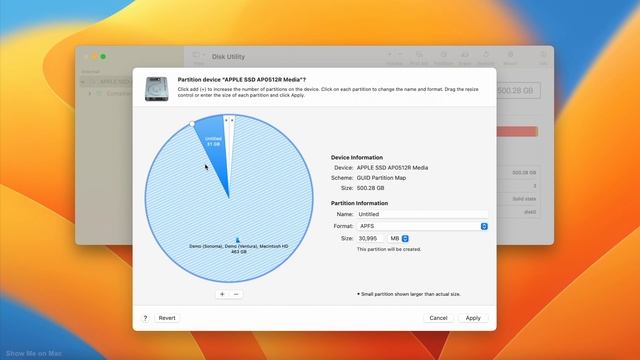Expand the Container row chevron in sidebar
The image size is (640, 360).
pos(90,93)
